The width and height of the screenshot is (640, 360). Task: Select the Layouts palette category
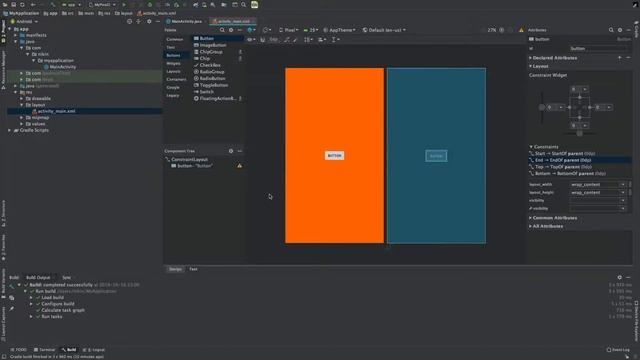point(173,71)
